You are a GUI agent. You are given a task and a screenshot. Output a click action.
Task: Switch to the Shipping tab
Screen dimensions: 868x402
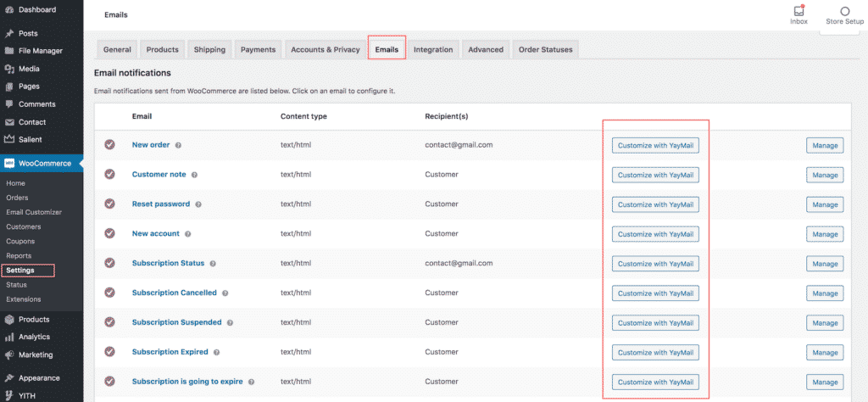(x=209, y=49)
